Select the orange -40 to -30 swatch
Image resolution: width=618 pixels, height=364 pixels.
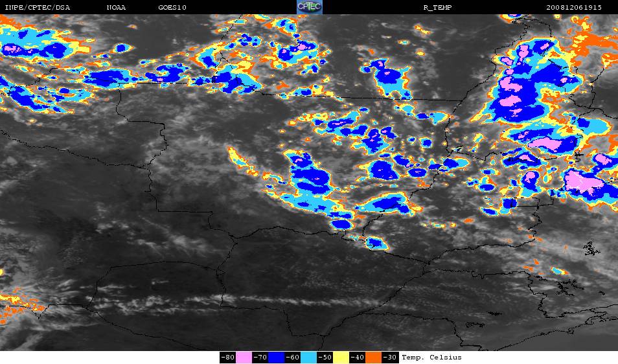coord(373,358)
